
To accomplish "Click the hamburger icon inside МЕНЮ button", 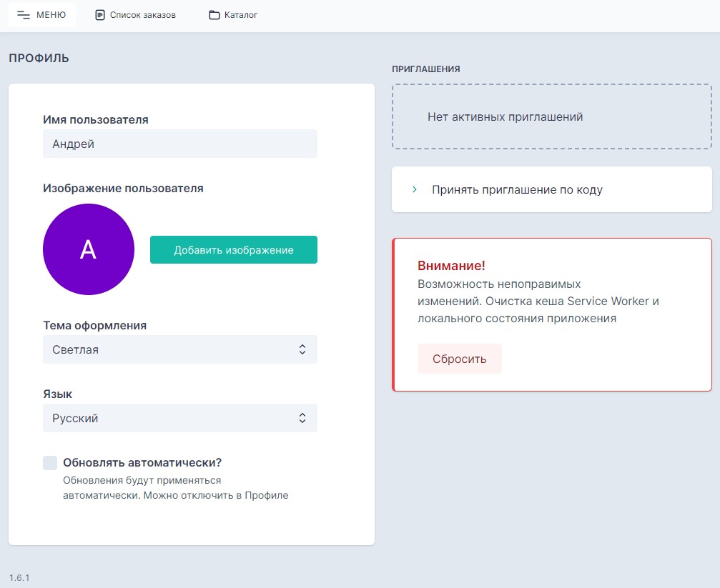I will [23, 14].
